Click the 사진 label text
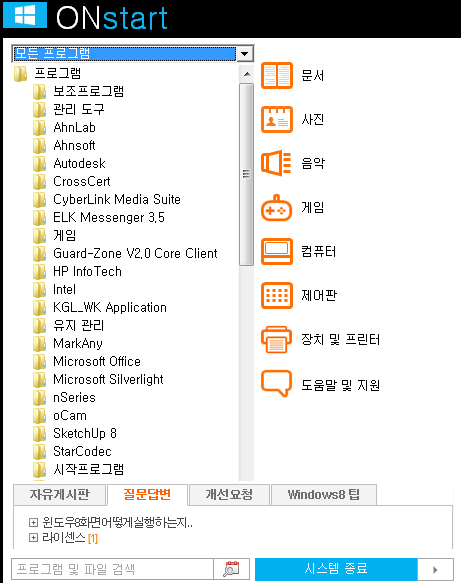The width and height of the screenshot is (461, 583). pyautogui.click(x=313, y=119)
